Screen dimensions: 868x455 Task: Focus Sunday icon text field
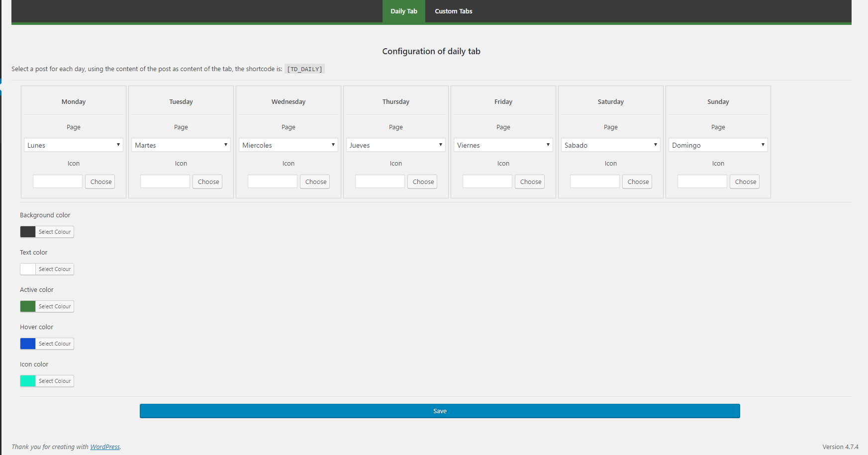702,182
